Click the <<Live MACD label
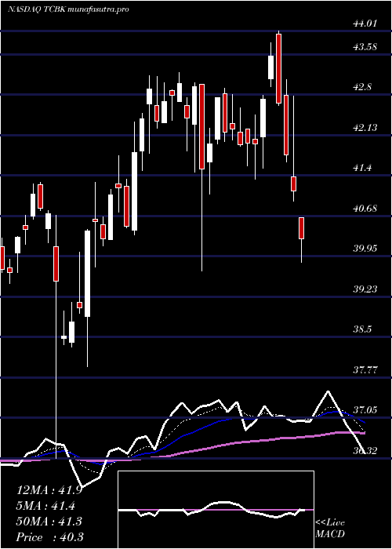The image size is (392, 549). tap(330, 529)
